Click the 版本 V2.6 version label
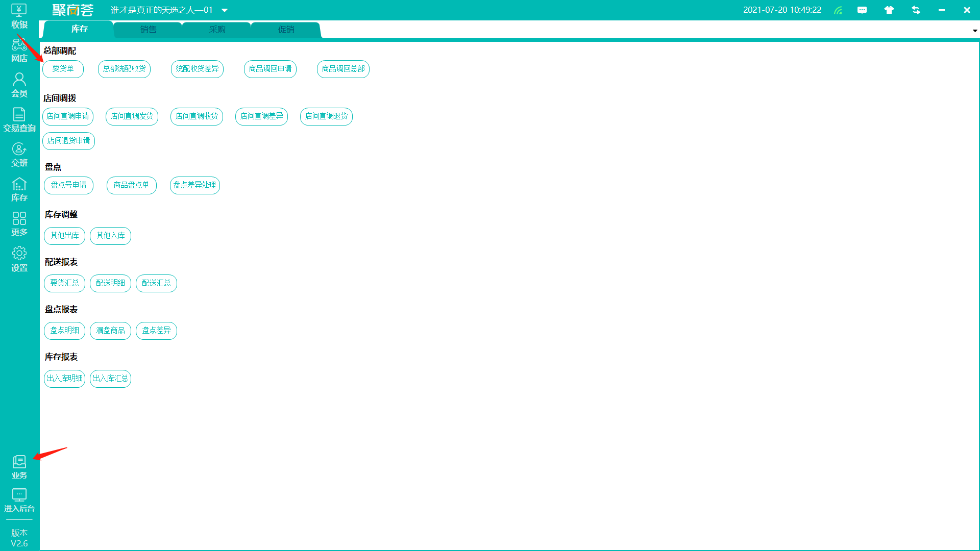The height and width of the screenshot is (551, 980). click(x=19, y=538)
